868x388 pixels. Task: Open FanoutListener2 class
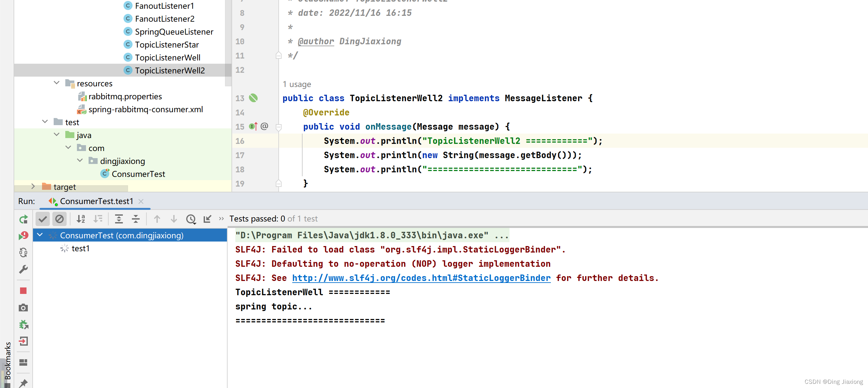point(165,19)
